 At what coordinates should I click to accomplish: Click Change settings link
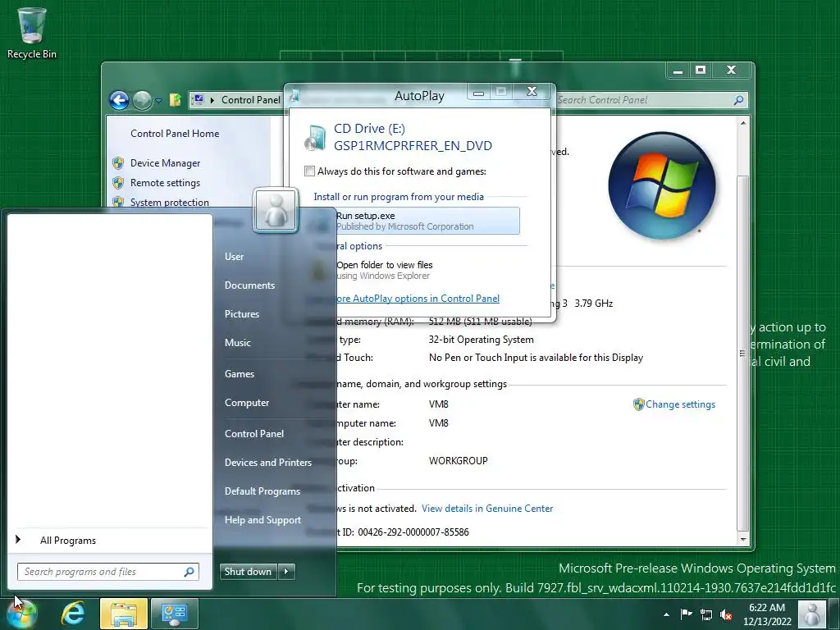(x=680, y=404)
